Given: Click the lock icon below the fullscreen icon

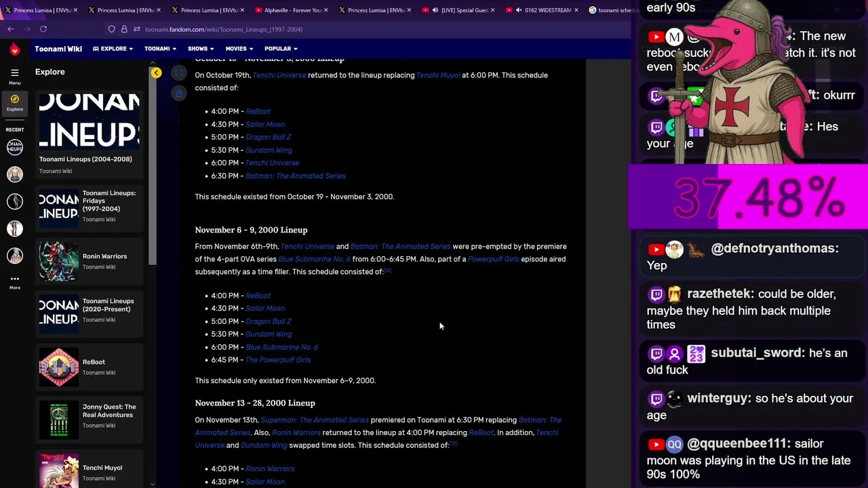Looking at the screenshot, I should point(179,94).
